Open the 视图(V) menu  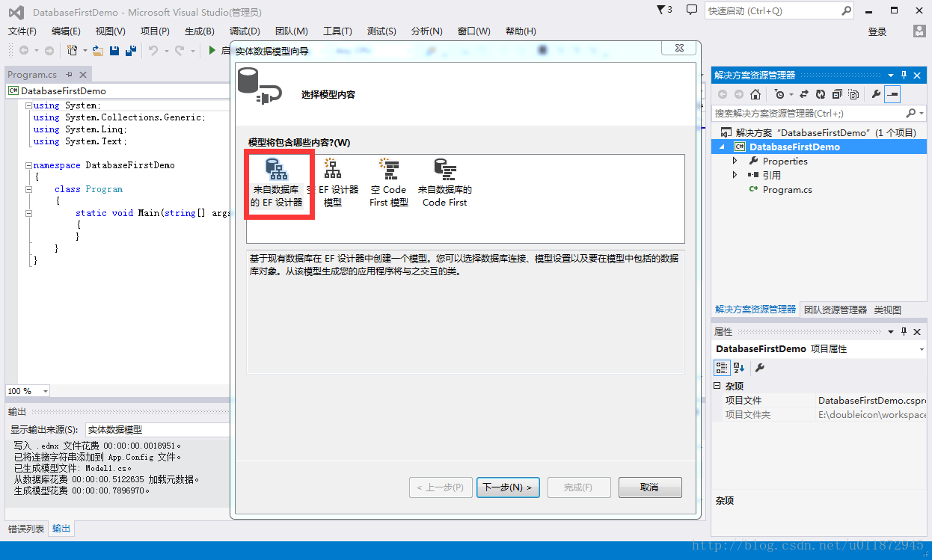tap(111, 31)
